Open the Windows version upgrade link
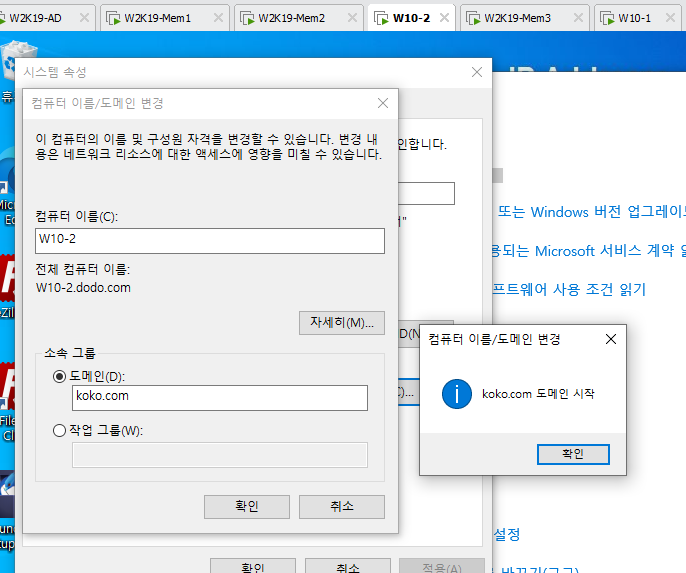This screenshot has height=573, width=686. pos(592,212)
